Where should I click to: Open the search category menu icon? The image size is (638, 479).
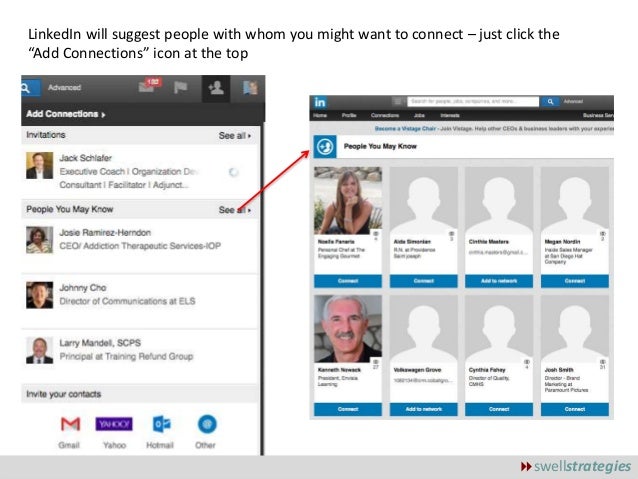click(x=398, y=101)
